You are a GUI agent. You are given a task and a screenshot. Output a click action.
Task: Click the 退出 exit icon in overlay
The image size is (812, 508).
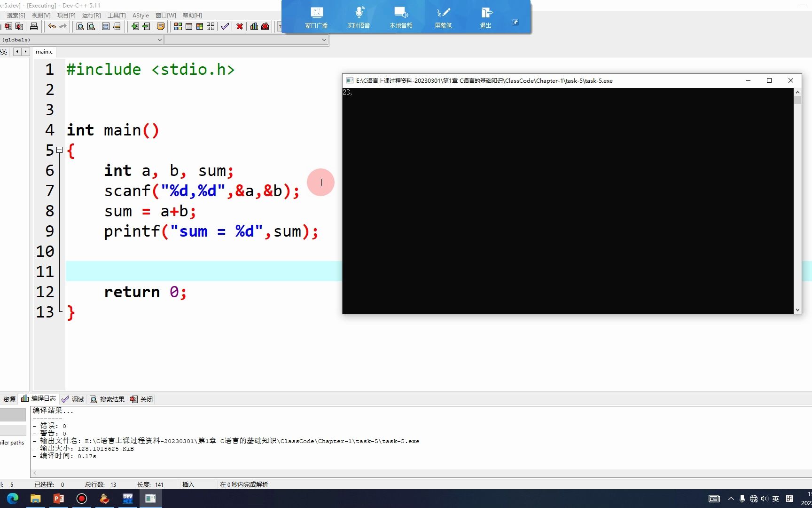[x=486, y=17]
